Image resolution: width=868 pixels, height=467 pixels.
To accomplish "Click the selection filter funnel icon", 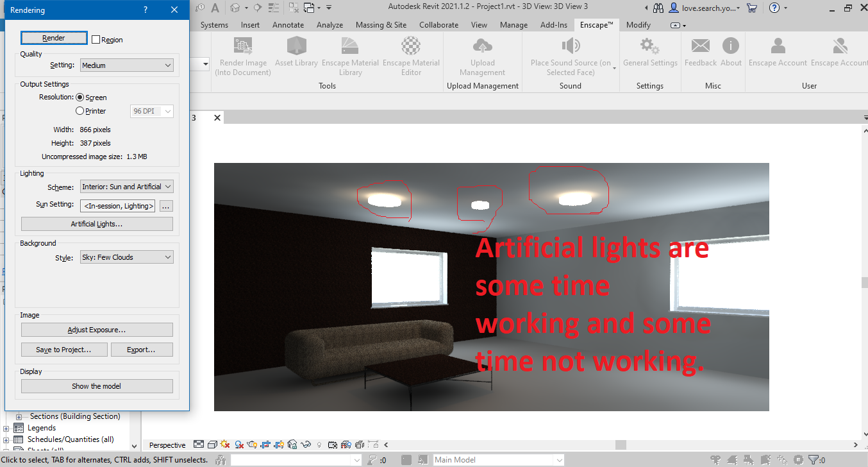I will tap(814, 460).
